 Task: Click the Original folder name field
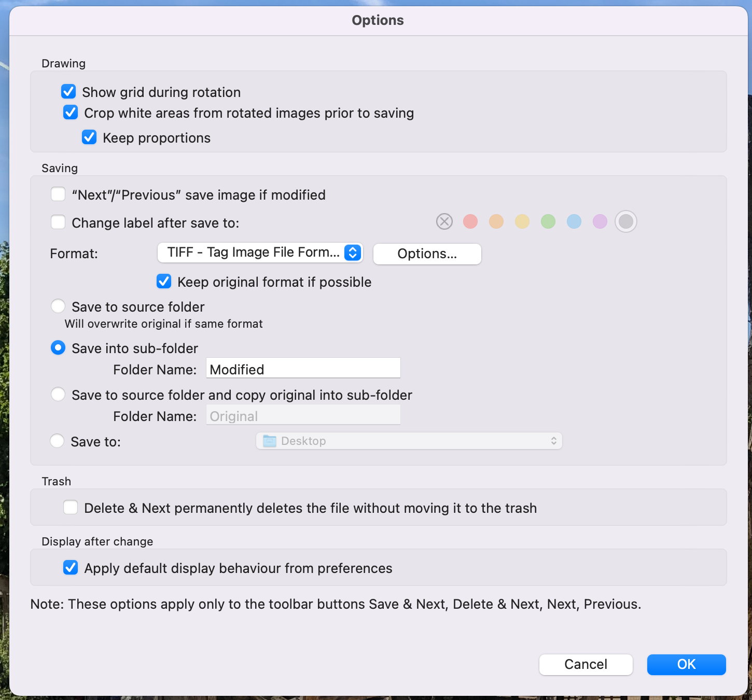click(303, 415)
